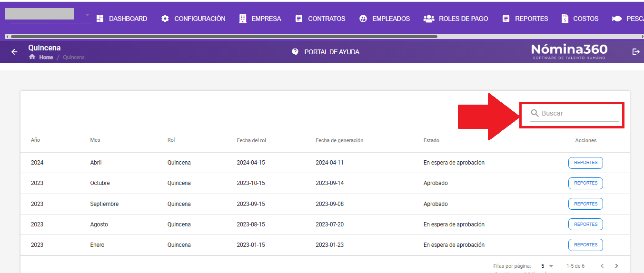644x273 pixels.
Task: Open Reportes for Abril 2024 row
Action: 585,163
